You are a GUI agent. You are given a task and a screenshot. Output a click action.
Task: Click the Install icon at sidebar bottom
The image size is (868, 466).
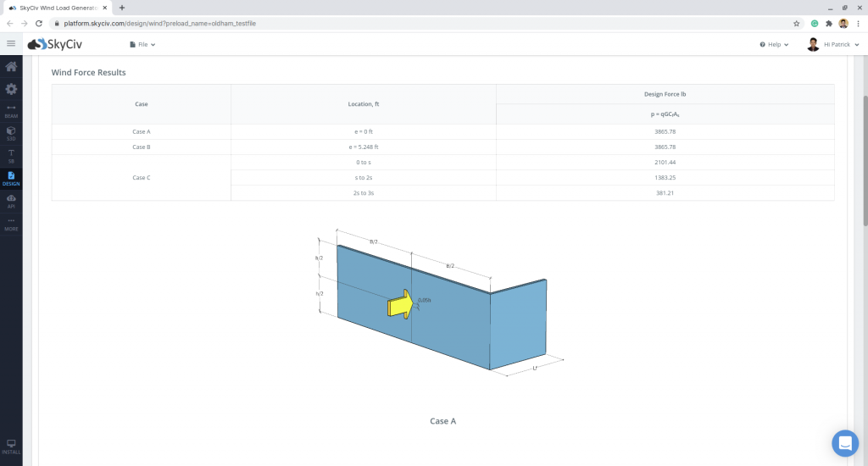click(x=11, y=447)
